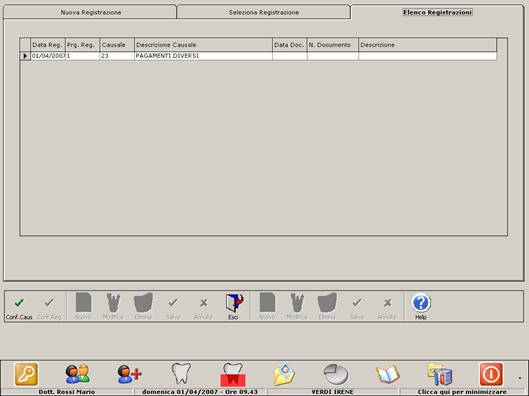
Task: Click the folders and binders archive icon
Action: pos(439,374)
